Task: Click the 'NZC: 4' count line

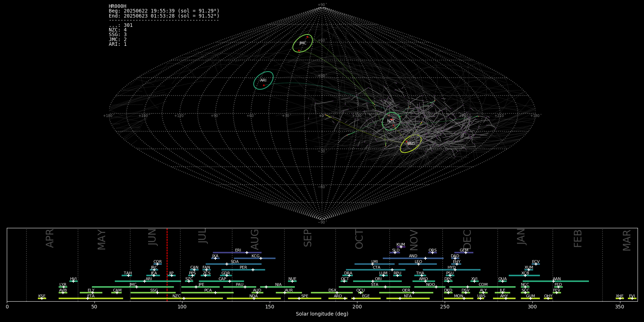Action: click(x=118, y=30)
